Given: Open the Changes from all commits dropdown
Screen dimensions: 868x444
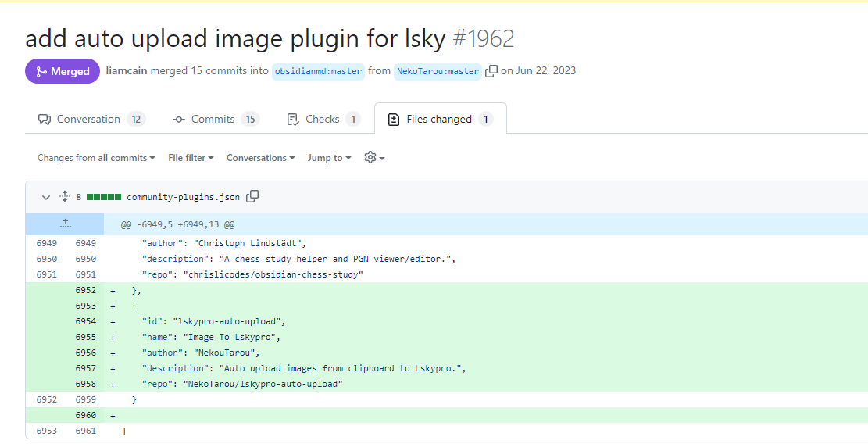Looking at the screenshot, I should (x=96, y=158).
